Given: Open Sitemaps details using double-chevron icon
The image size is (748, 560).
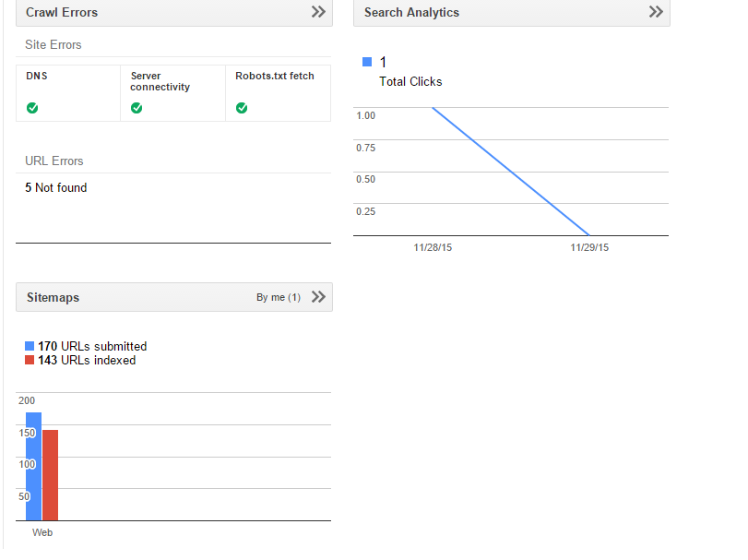Looking at the screenshot, I should tap(318, 297).
